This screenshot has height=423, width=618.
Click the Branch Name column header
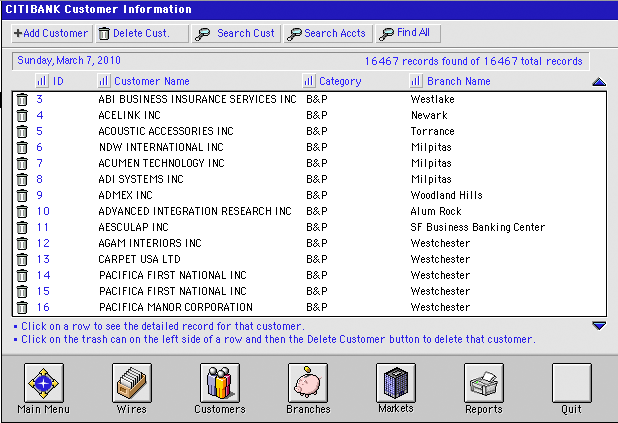pos(459,81)
